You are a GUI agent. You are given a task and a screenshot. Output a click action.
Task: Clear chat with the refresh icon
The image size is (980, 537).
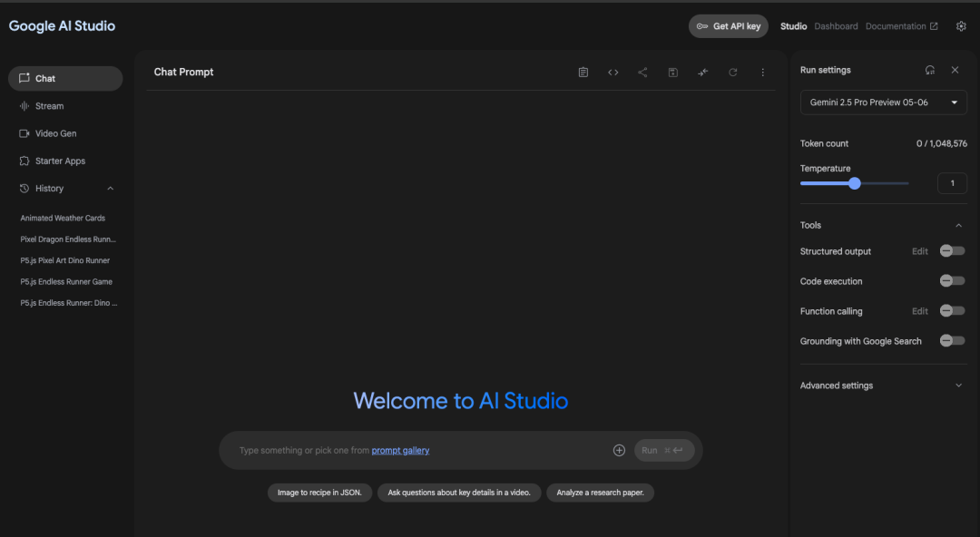pyautogui.click(x=732, y=73)
